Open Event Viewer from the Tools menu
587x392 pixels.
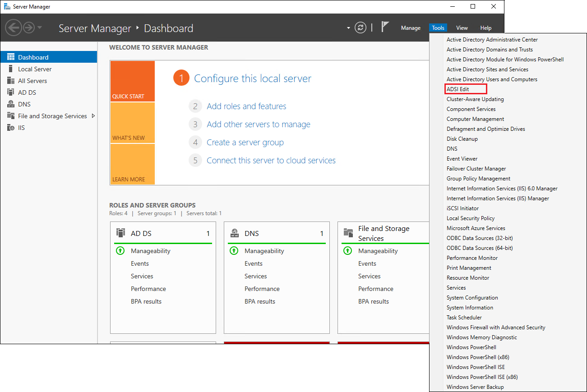(x=462, y=158)
